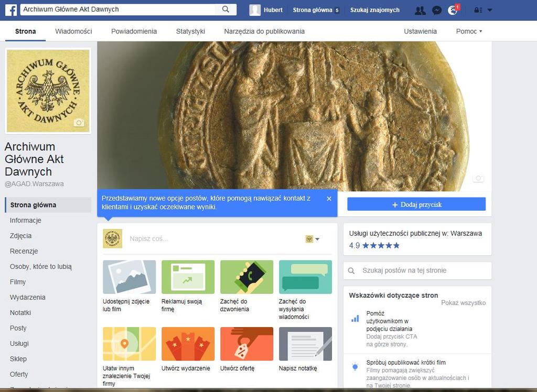
Task: Select the Udostępnij zdjęcie lub film icon
Action: coord(129,277)
